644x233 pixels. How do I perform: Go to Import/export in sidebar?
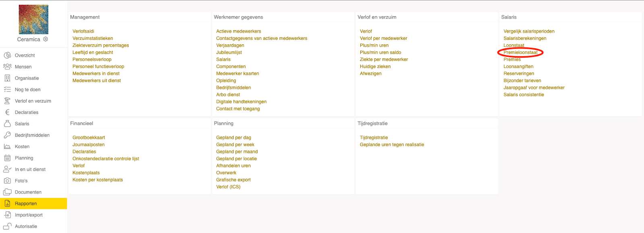click(29, 215)
